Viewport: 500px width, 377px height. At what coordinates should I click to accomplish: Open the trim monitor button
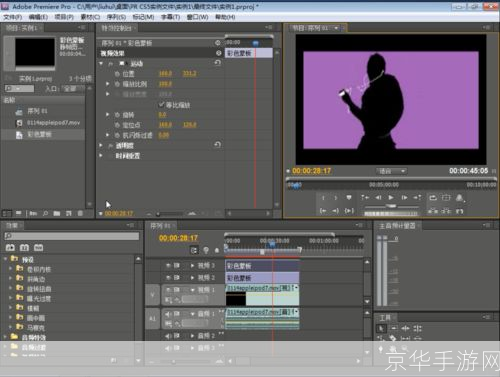[459, 211]
